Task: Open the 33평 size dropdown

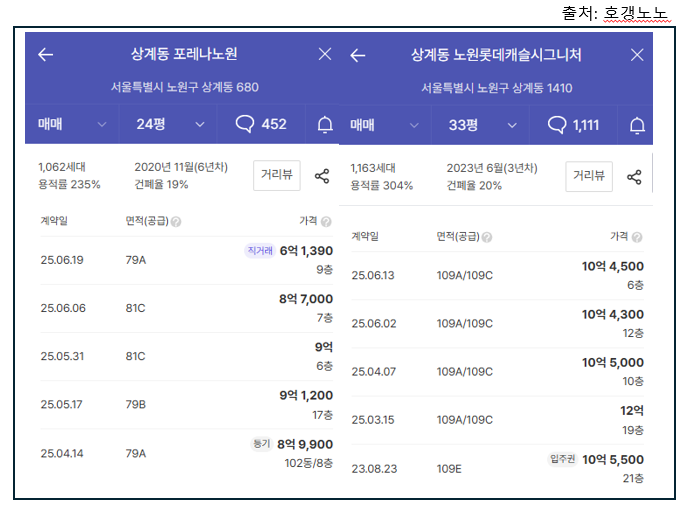Action: click(x=480, y=125)
